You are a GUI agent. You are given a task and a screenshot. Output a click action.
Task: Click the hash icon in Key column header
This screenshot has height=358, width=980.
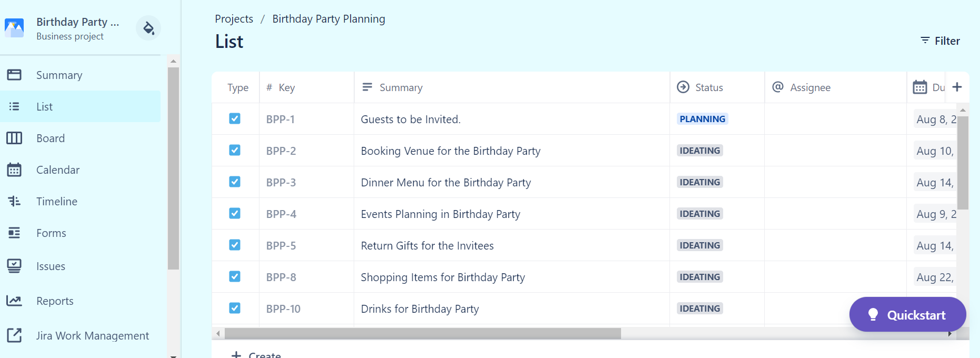tap(269, 87)
